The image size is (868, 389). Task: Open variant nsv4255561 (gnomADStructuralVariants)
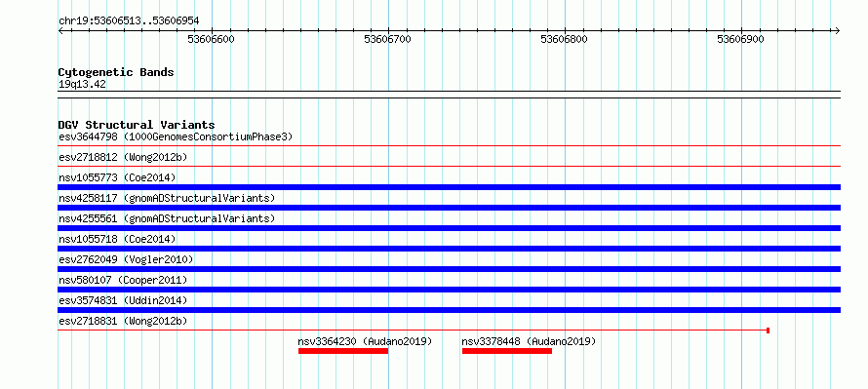click(167, 218)
